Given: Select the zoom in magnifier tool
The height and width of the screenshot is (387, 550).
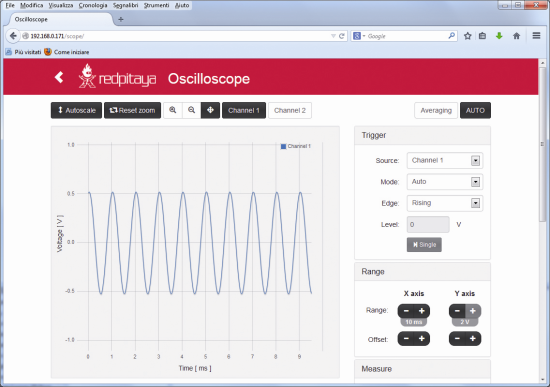Looking at the screenshot, I should point(173,110).
